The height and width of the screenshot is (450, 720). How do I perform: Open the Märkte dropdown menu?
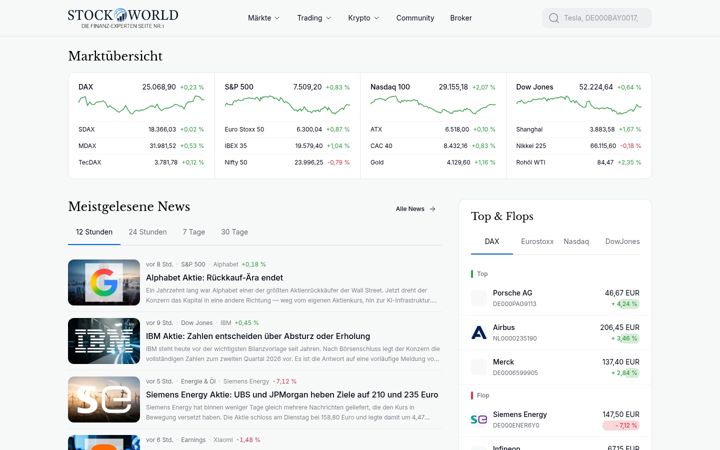coord(264,18)
